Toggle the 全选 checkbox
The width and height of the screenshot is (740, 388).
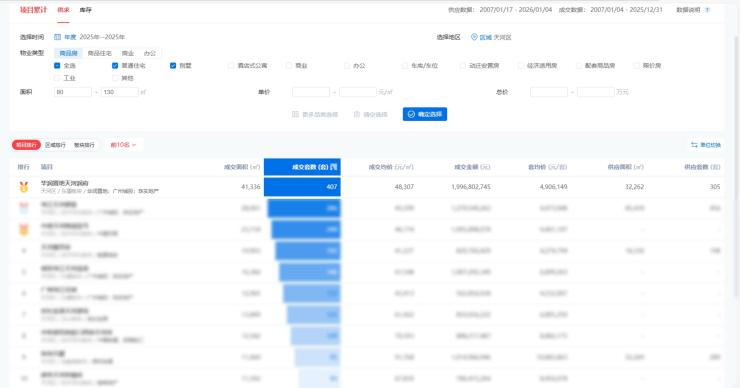[x=57, y=66]
